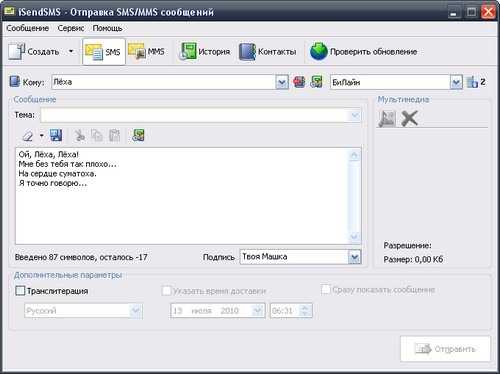Click the red icon after recipient field
Screen dimensions: 500x374
coord(299,82)
